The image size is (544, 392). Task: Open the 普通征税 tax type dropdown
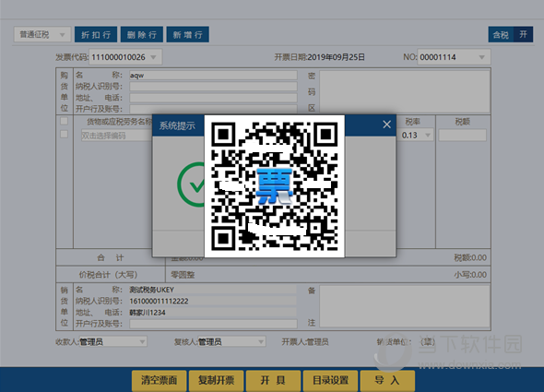coord(42,34)
